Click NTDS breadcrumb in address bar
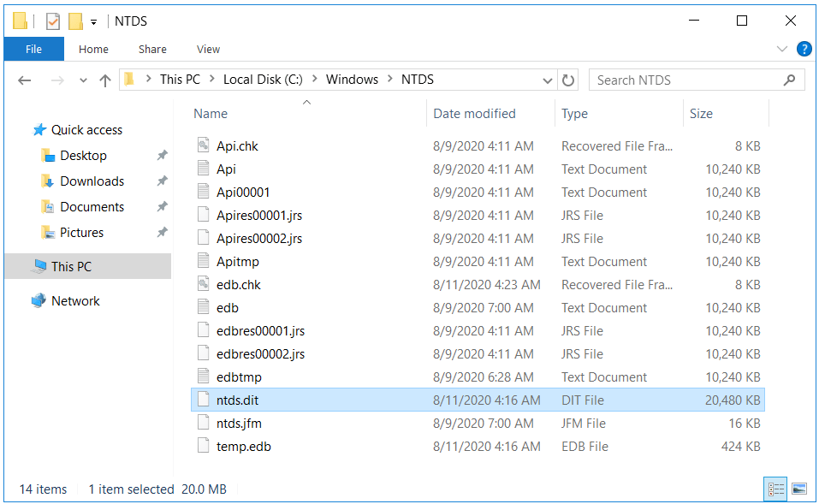Screen dimensions: 819x504 tap(418, 80)
